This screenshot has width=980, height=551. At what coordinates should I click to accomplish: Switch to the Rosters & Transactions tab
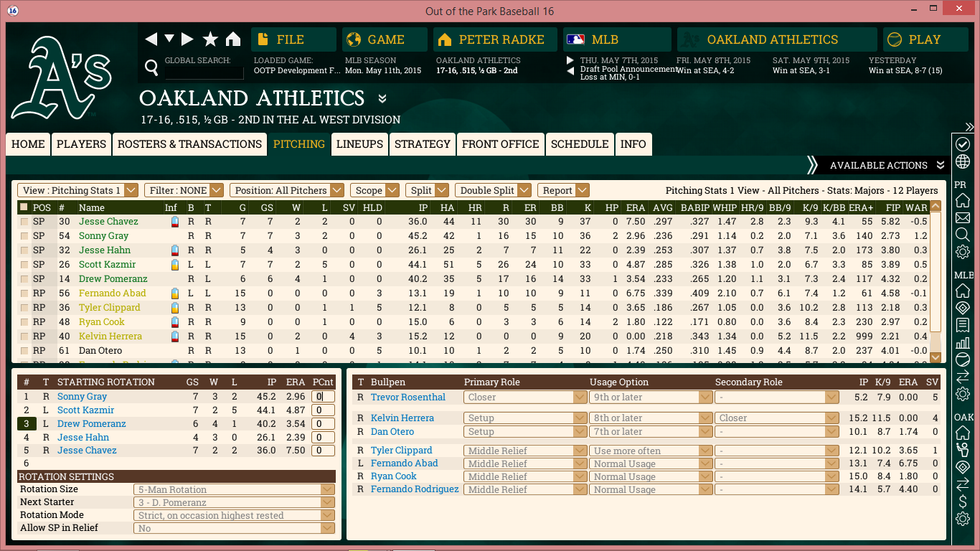(189, 144)
